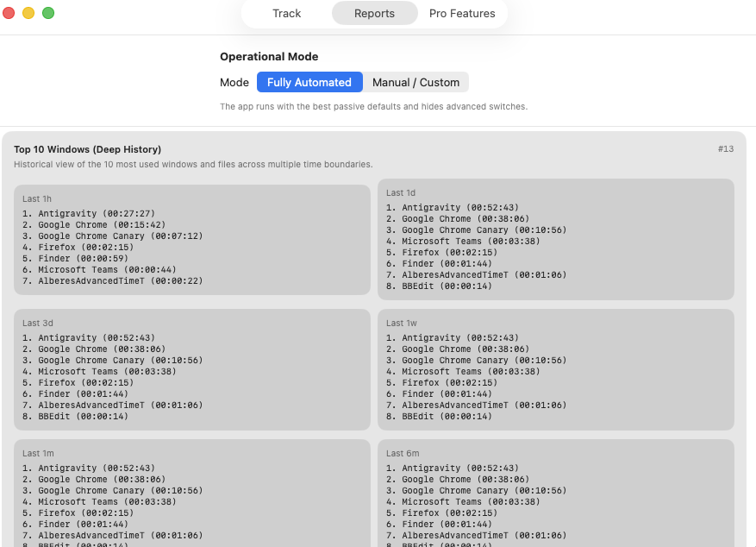This screenshot has height=547, width=756.
Task: Click the Historical view description text
Action: pos(193,165)
